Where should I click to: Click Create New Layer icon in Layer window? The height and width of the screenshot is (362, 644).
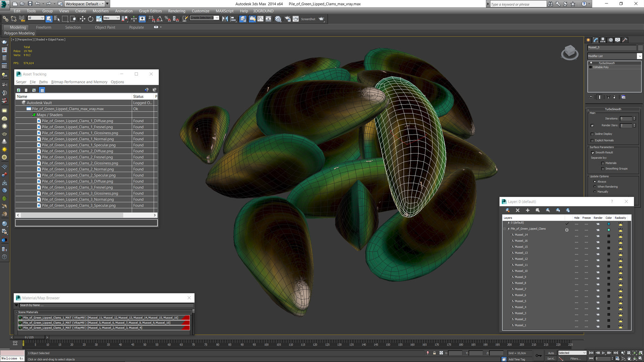coord(507,210)
